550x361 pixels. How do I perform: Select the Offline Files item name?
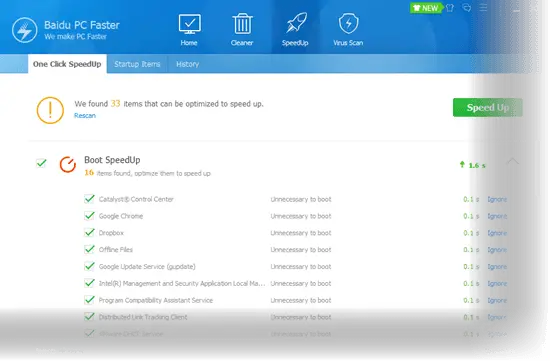pos(116,250)
